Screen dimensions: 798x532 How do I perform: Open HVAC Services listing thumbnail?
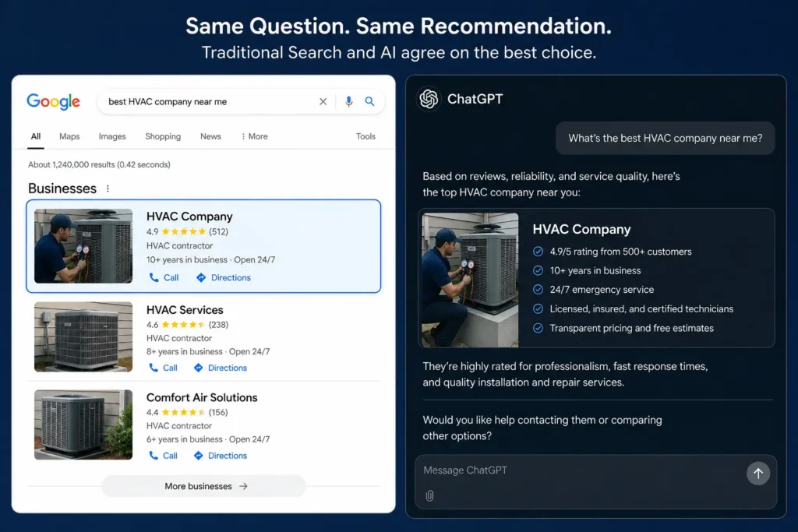pyautogui.click(x=83, y=336)
